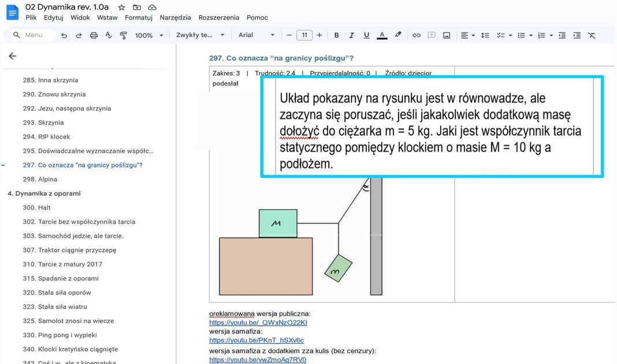Click the font size field showing 11
617x364 pixels.
click(304, 35)
